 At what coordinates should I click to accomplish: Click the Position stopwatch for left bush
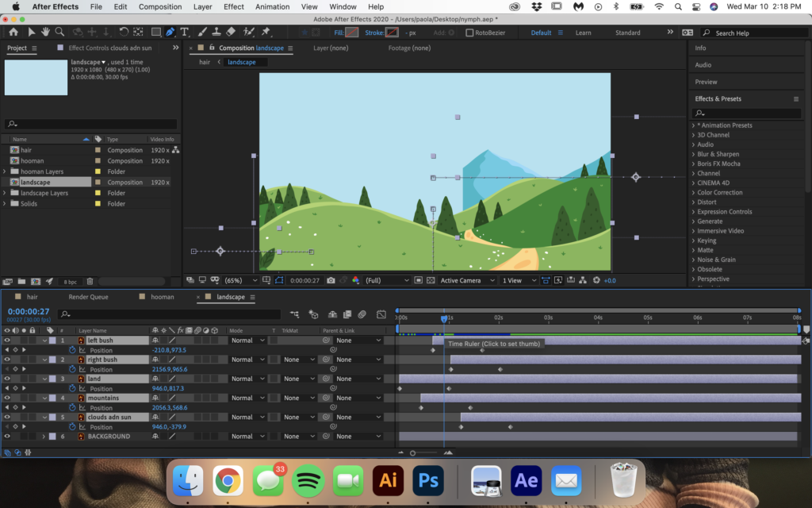pyautogui.click(x=72, y=350)
